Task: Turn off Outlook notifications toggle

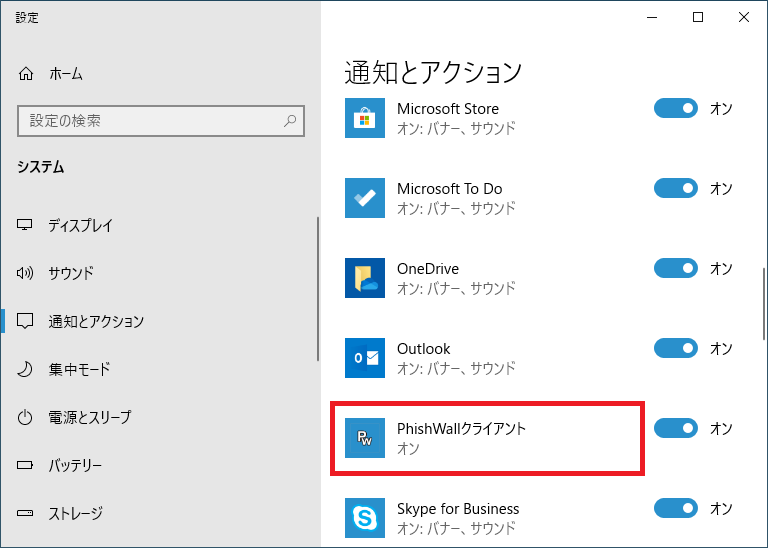Action: pos(675,348)
